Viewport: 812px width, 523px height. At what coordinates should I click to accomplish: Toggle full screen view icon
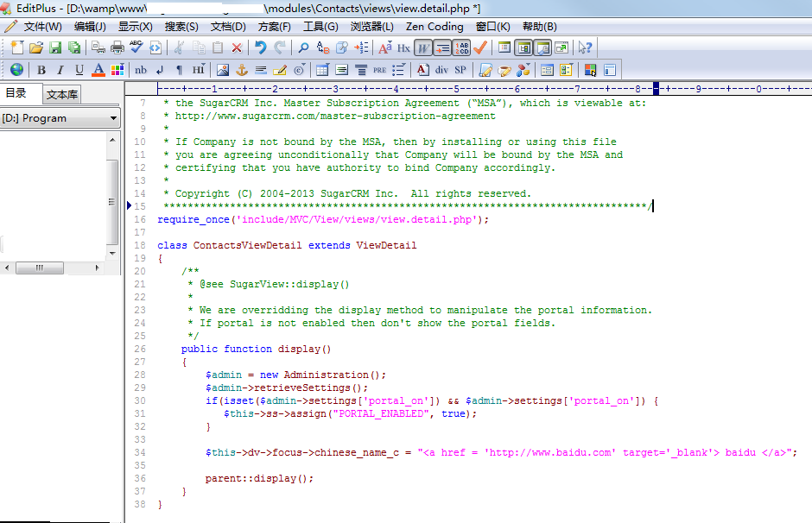pos(561,47)
